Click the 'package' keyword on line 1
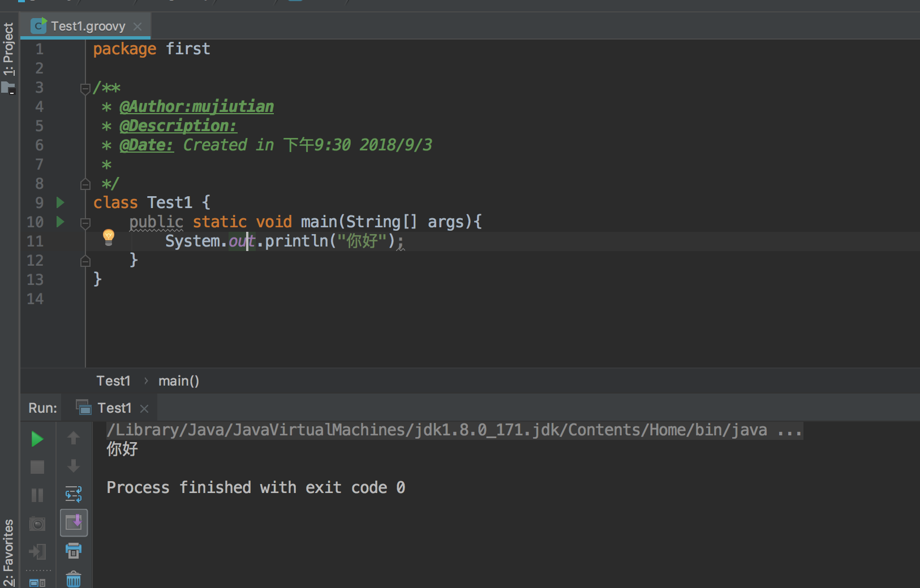 124,49
